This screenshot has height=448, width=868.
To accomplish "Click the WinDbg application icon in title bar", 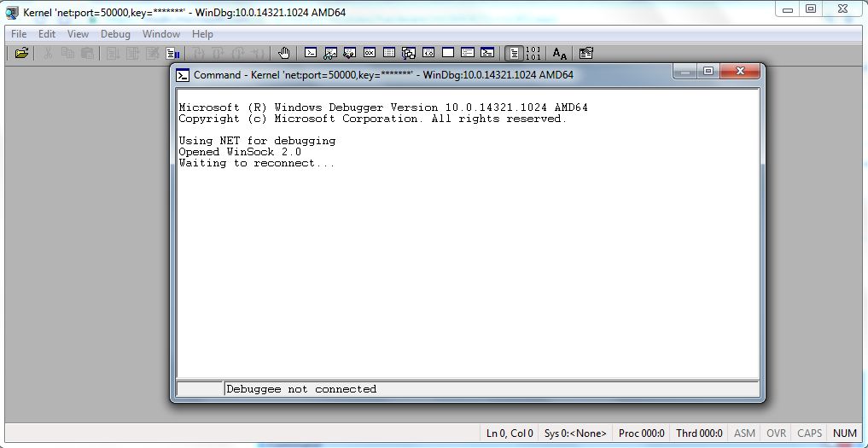I will [12, 12].
